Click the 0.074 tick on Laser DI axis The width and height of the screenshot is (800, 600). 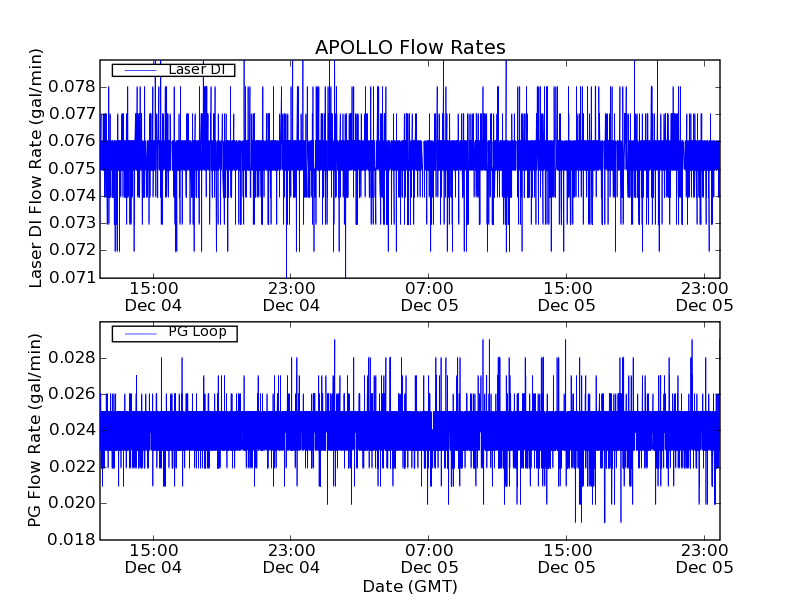72,195
